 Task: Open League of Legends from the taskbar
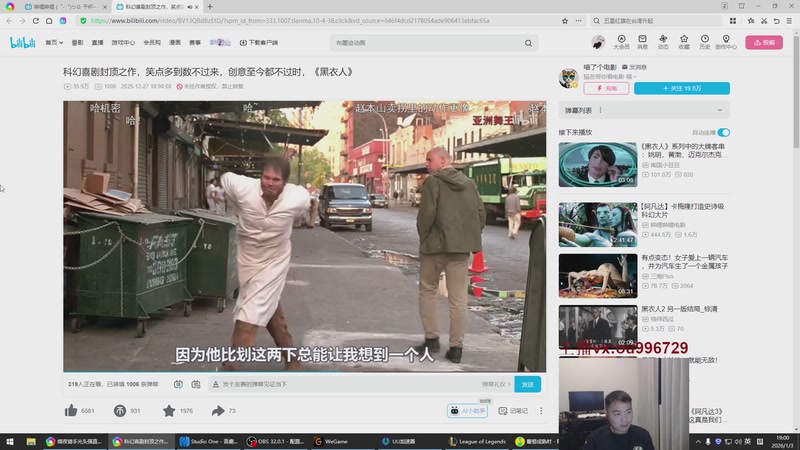coord(477,442)
